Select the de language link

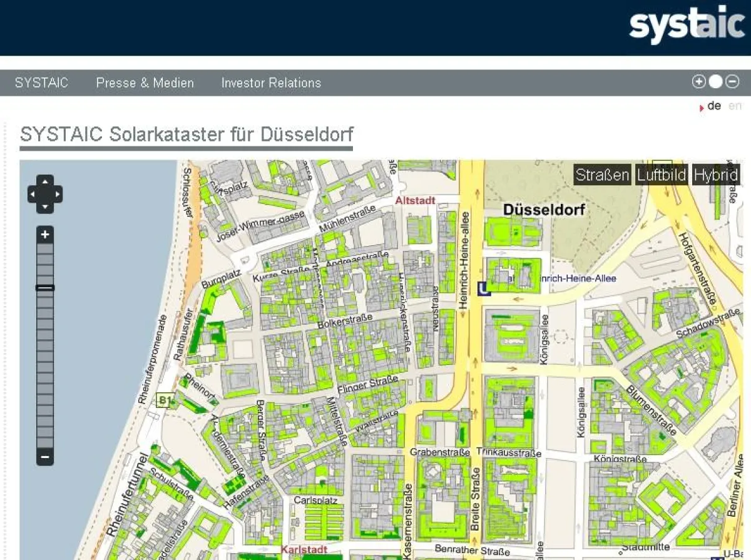click(x=714, y=106)
